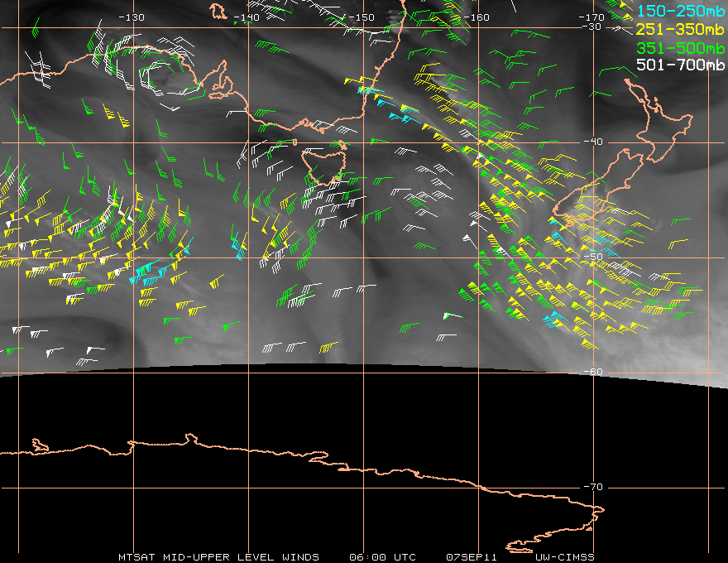This screenshot has width=728, height=563.
Task: Click the -50 latitude label
Action: (x=593, y=257)
